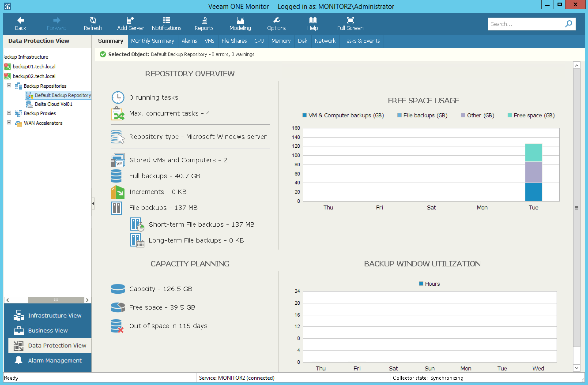This screenshot has width=588, height=385.
Task: Expand the Backup Proxies tree node
Action: click(x=9, y=113)
